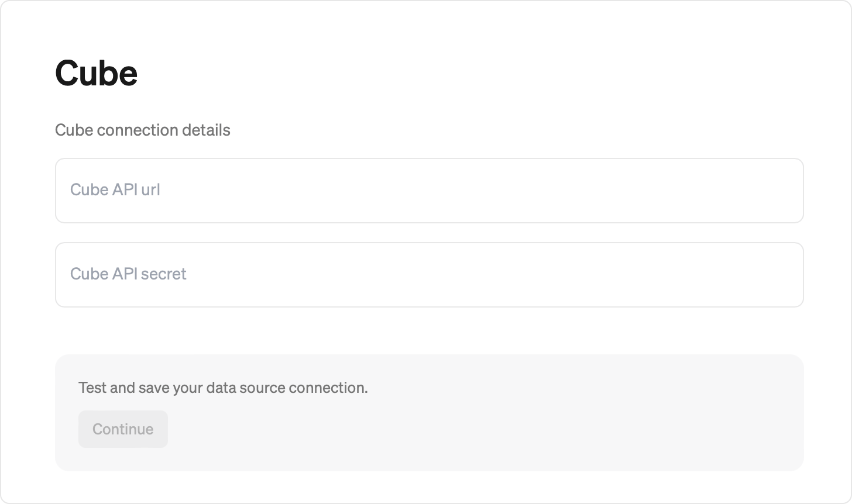Click the 'Cube API secret' placeholder text
The height and width of the screenshot is (504, 852).
click(128, 274)
